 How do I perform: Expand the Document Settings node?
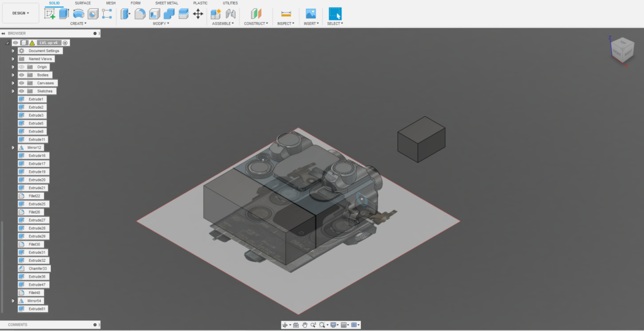pyautogui.click(x=13, y=51)
